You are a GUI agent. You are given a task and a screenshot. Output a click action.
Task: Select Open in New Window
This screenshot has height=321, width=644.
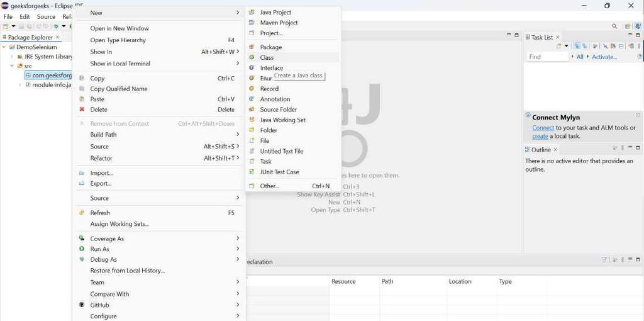point(119,28)
